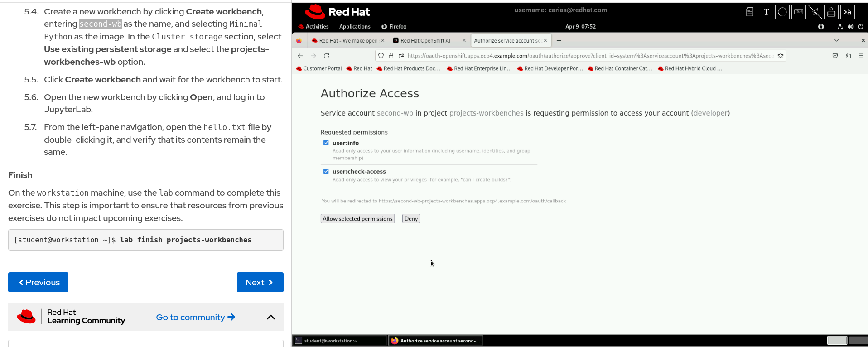Open the Red Hat Container Catalog bookmark
Viewport: 868px width, 347px height.
[620, 68]
